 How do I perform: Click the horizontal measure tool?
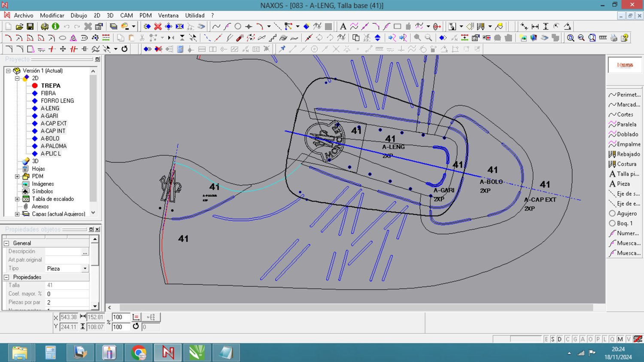click(x=535, y=27)
